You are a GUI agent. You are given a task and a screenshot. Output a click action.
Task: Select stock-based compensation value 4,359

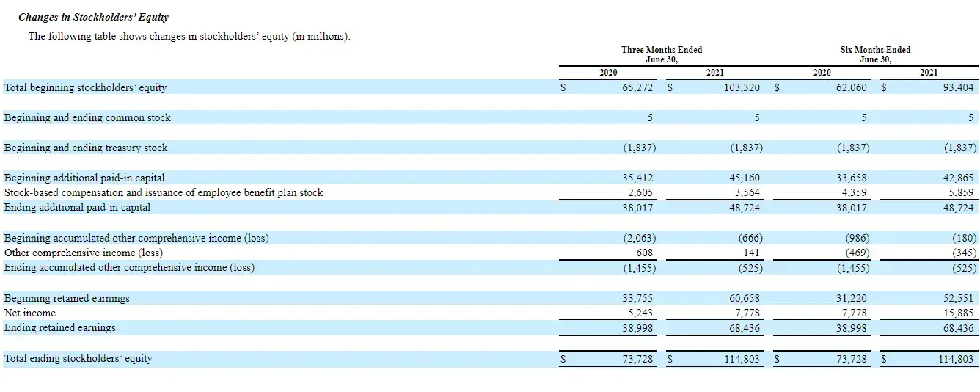click(854, 192)
